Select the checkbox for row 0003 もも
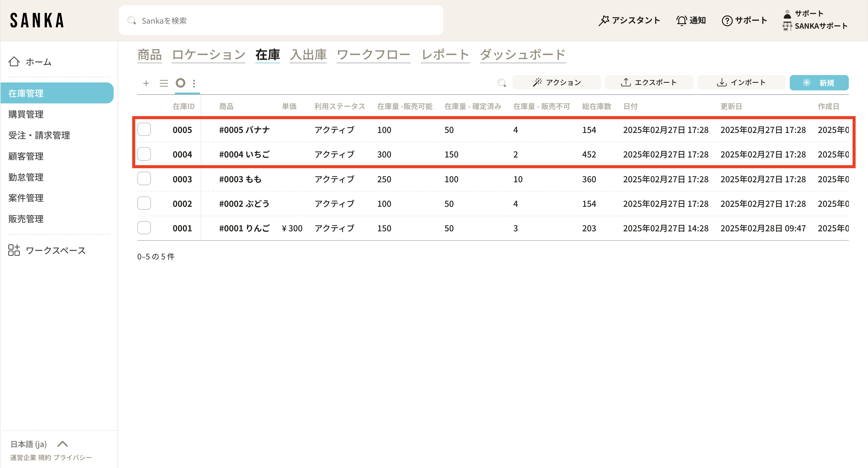 click(144, 179)
